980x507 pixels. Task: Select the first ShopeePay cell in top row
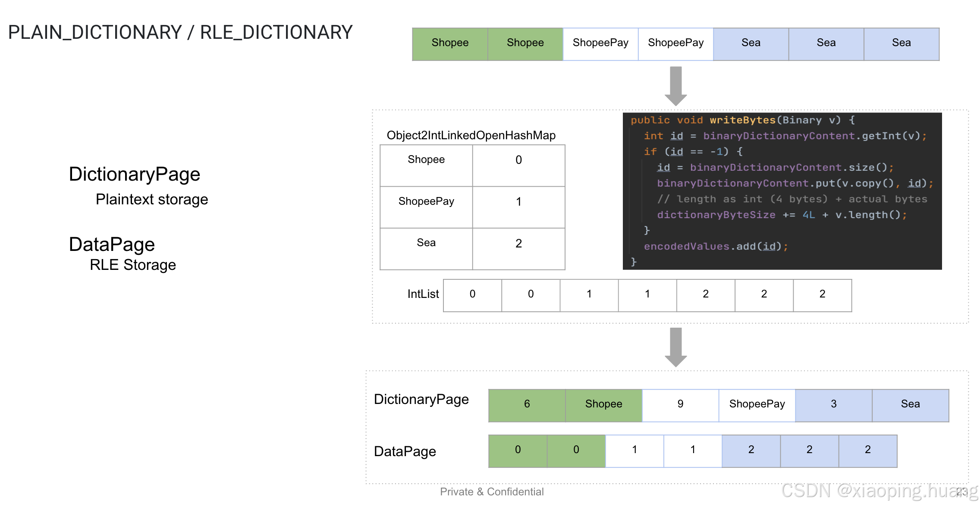tap(600, 43)
